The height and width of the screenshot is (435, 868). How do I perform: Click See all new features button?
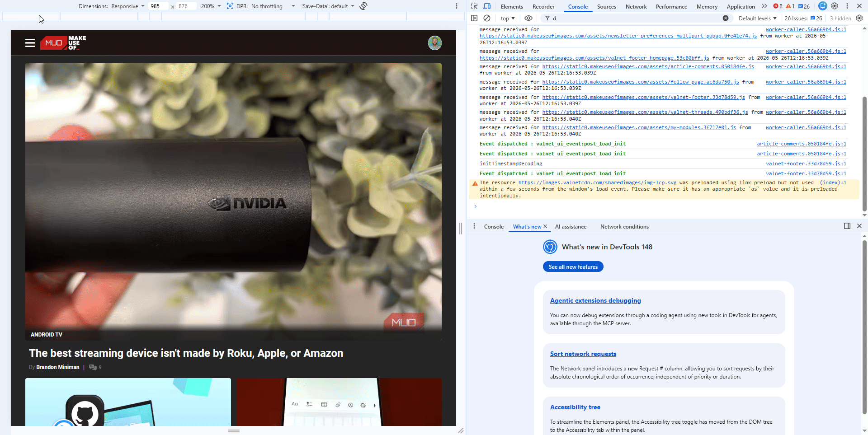[x=573, y=267]
